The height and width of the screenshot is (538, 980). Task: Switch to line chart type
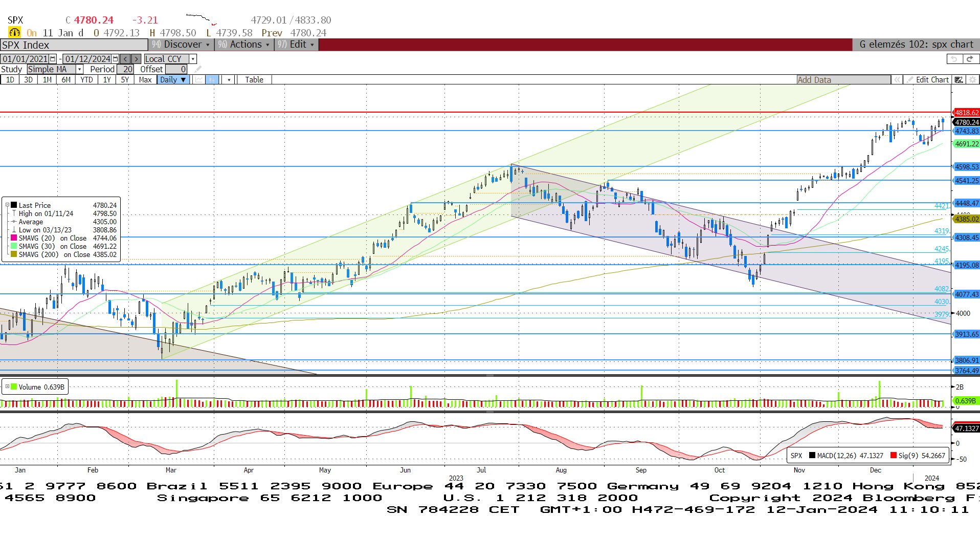[x=198, y=79]
